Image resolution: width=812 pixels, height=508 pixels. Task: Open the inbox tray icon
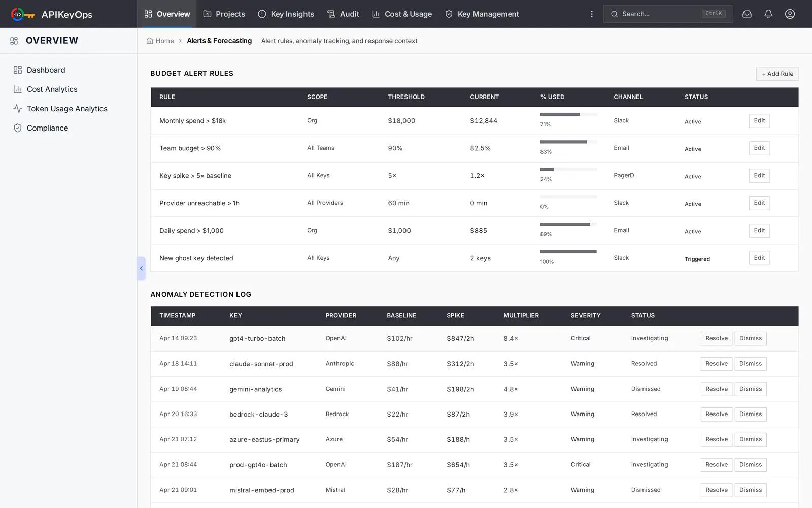(747, 14)
